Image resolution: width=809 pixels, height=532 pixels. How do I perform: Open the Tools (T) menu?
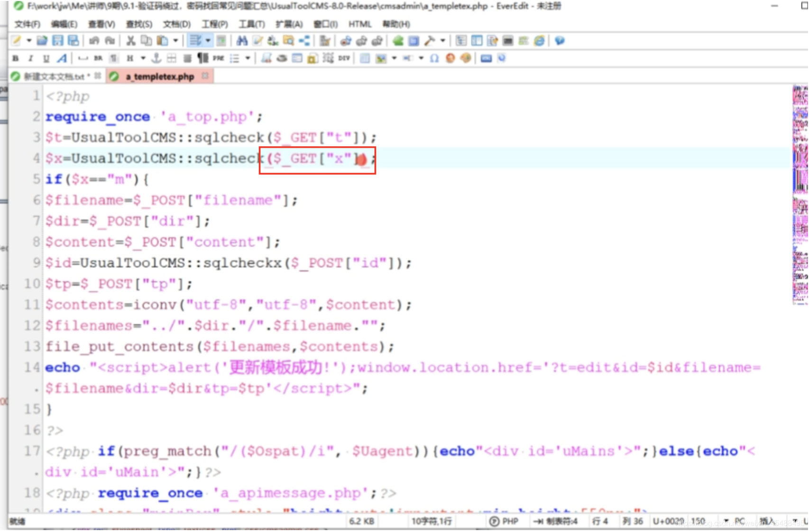coord(252,24)
